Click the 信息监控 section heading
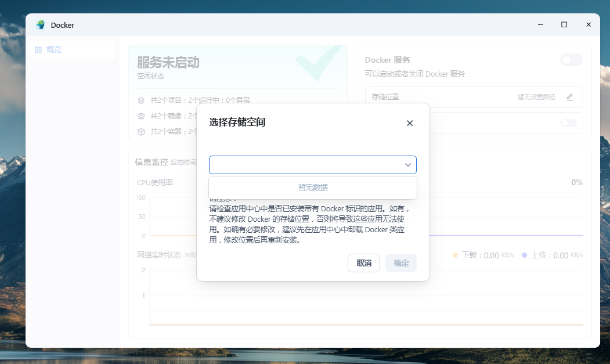 (151, 162)
